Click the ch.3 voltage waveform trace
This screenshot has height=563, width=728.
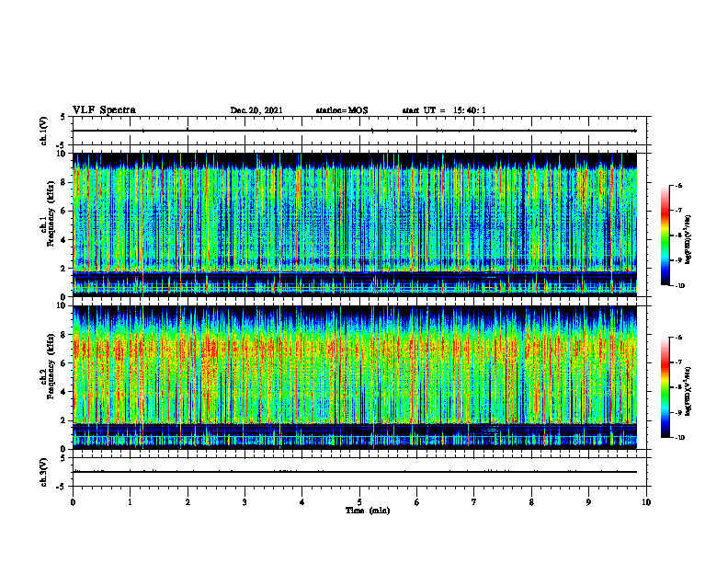[x=355, y=472]
